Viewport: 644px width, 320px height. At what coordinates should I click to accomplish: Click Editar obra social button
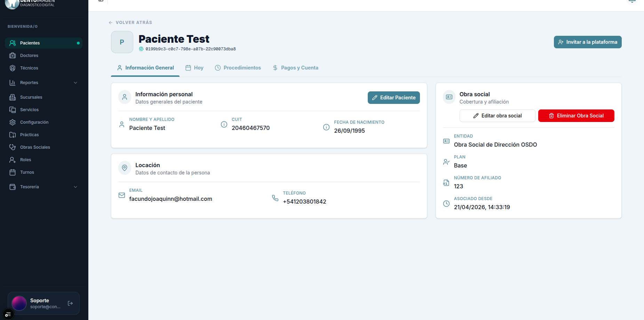tap(498, 116)
